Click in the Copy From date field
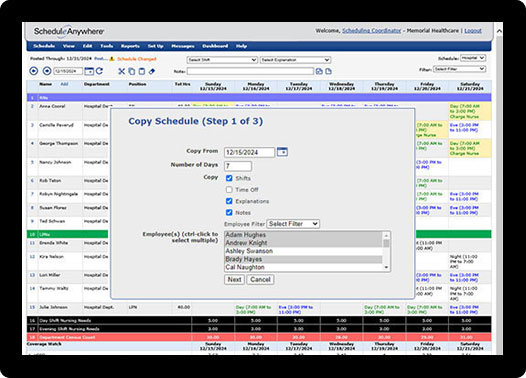Image resolution: width=526 pixels, height=378 pixels. click(x=249, y=152)
